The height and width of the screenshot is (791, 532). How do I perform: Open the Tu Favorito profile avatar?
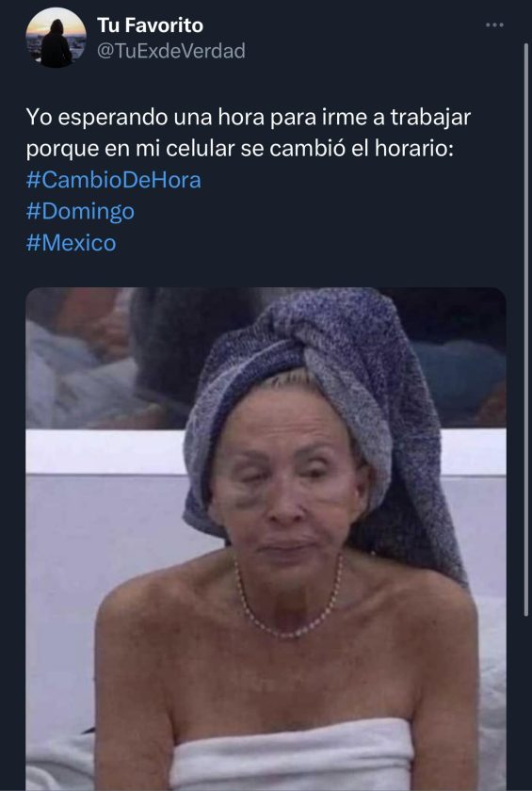point(56,38)
